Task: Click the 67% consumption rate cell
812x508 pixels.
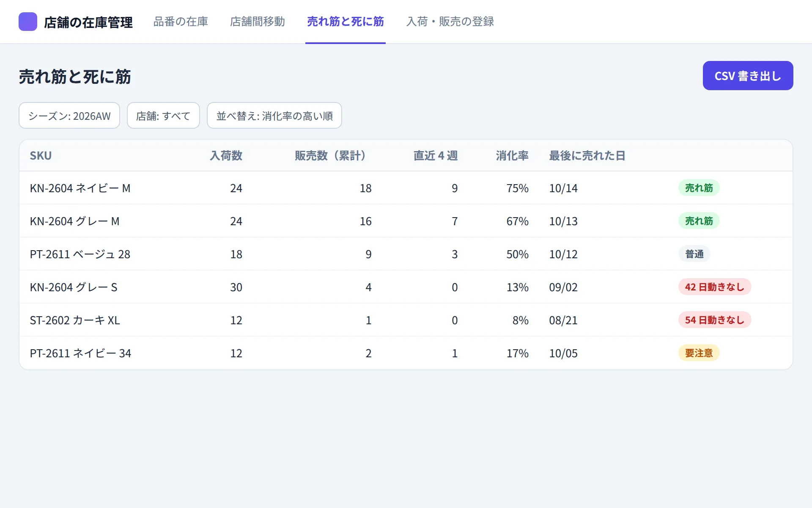Action: pyautogui.click(x=518, y=221)
